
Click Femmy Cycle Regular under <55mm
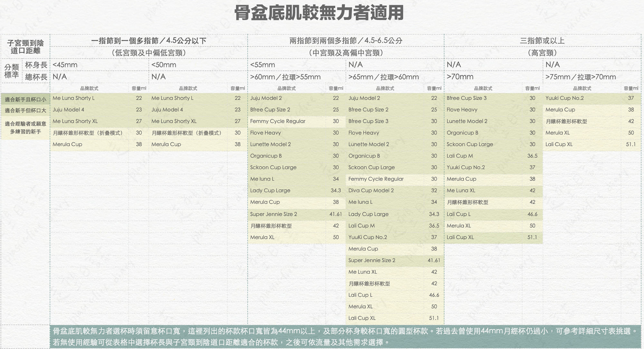click(x=278, y=121)
